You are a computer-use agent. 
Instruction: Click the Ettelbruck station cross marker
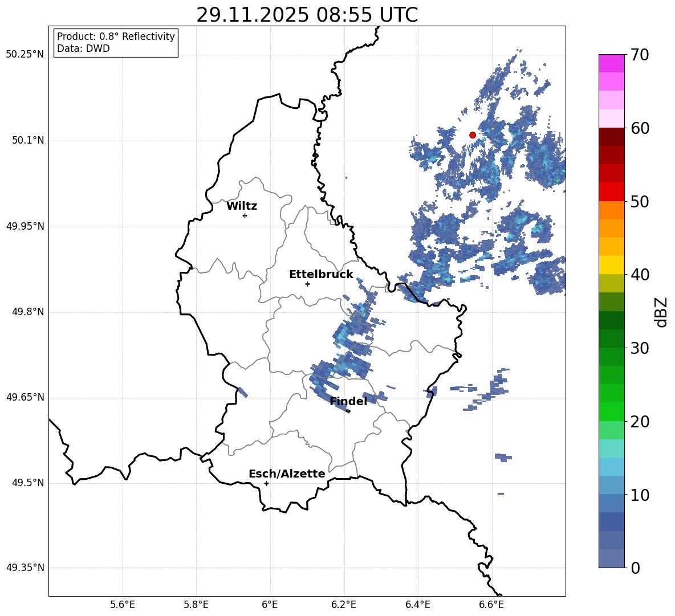point(307,284)
